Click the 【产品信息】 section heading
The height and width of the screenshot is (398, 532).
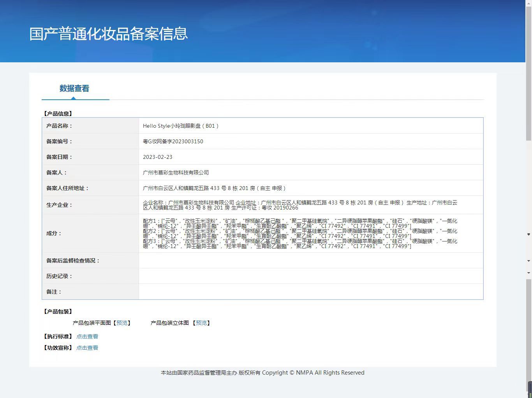click(x=58, y=114)
